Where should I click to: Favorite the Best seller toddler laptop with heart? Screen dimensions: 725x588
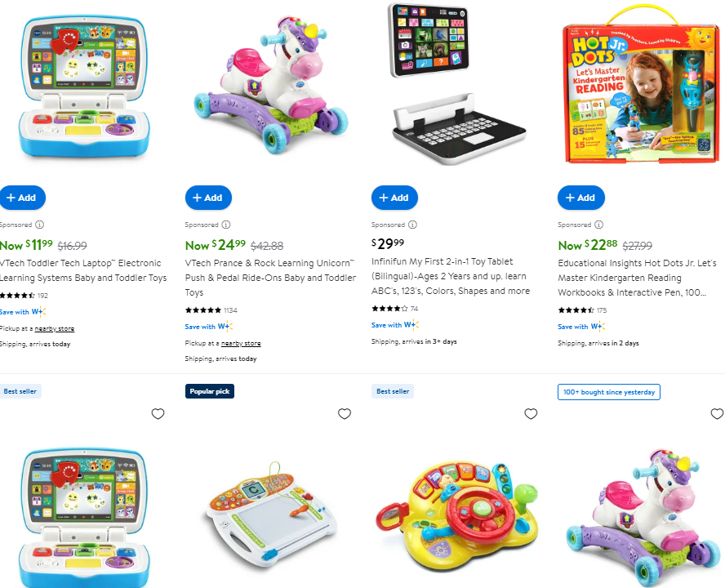pyautogui.click(x=158, y=413)
